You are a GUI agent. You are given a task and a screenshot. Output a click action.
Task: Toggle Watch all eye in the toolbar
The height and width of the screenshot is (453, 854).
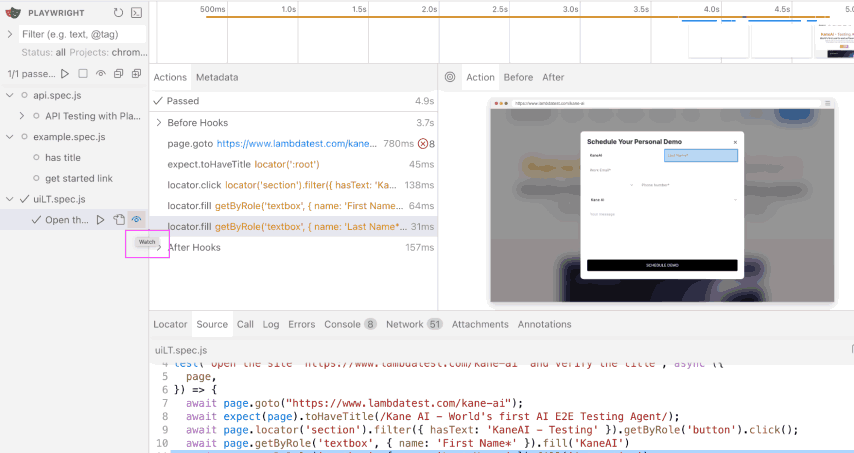pos(100,74)
